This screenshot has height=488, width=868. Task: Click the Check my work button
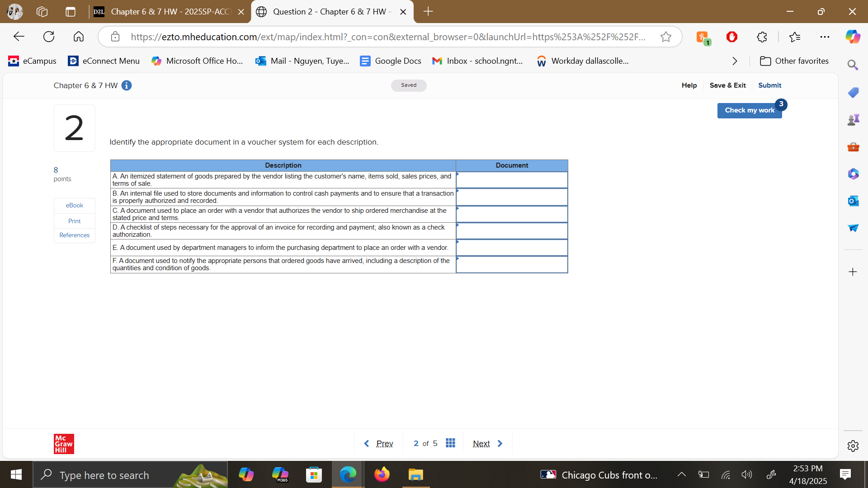point(749,110)
